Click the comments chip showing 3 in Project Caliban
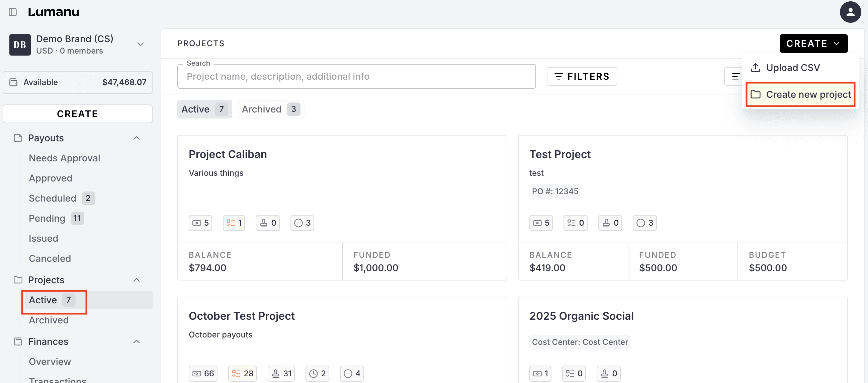The height and width of the screenshot is (383, 868). pos(302,223)
